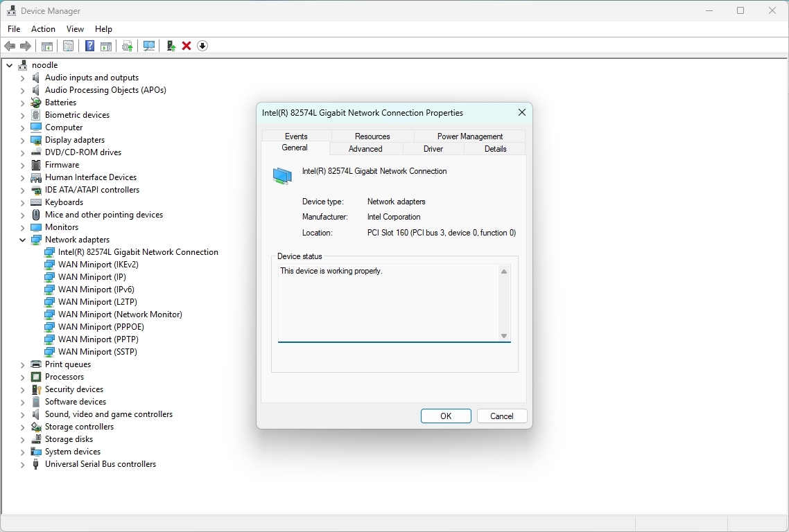Click the Mice and other pointing devices icon

click(36, 215)
